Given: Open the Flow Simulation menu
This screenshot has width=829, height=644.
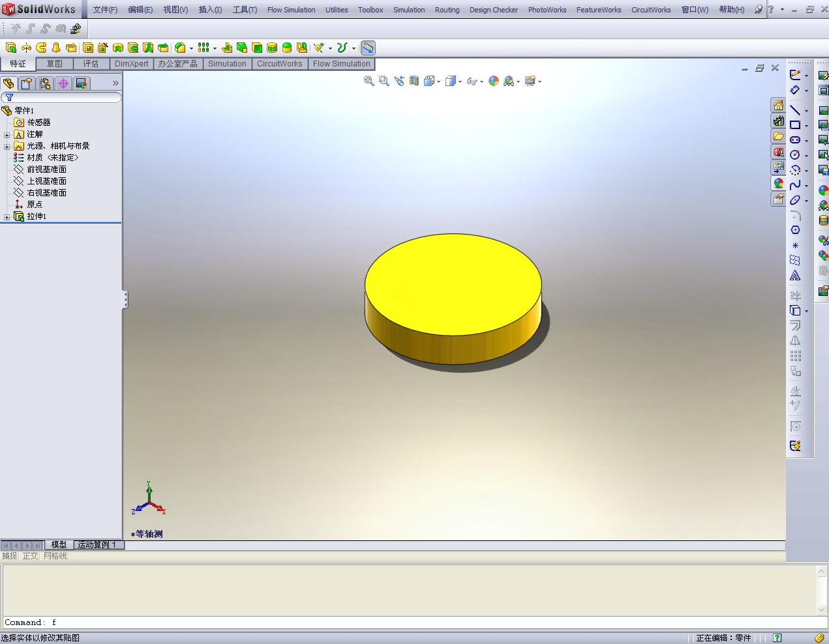Looking at the screenshot, I should (x=291, y=10).
